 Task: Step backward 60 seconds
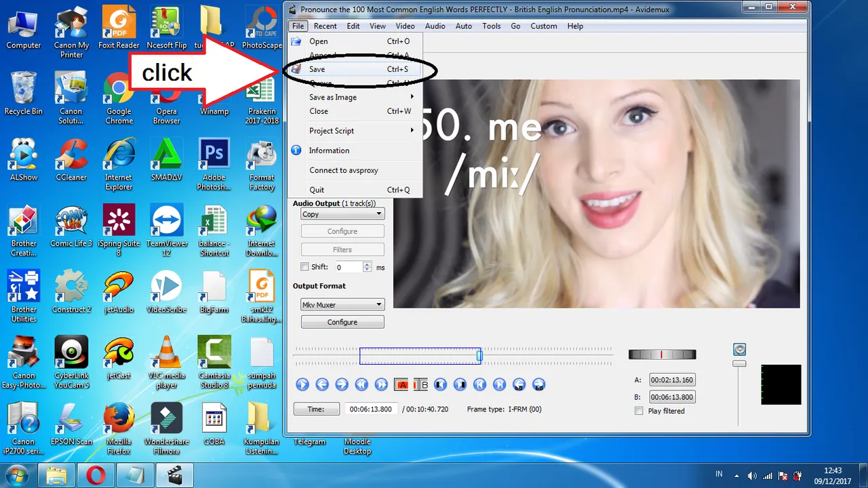[519, 385]
